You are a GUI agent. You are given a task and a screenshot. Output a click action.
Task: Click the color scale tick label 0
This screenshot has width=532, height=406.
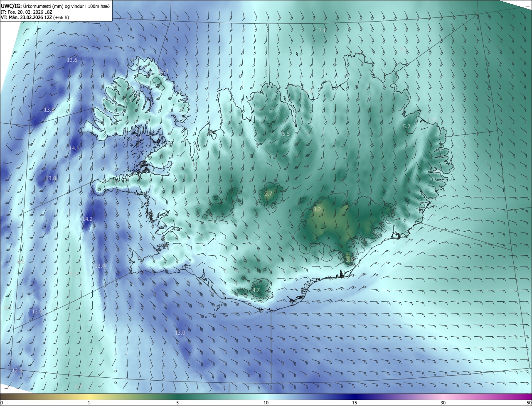[2, 403]
